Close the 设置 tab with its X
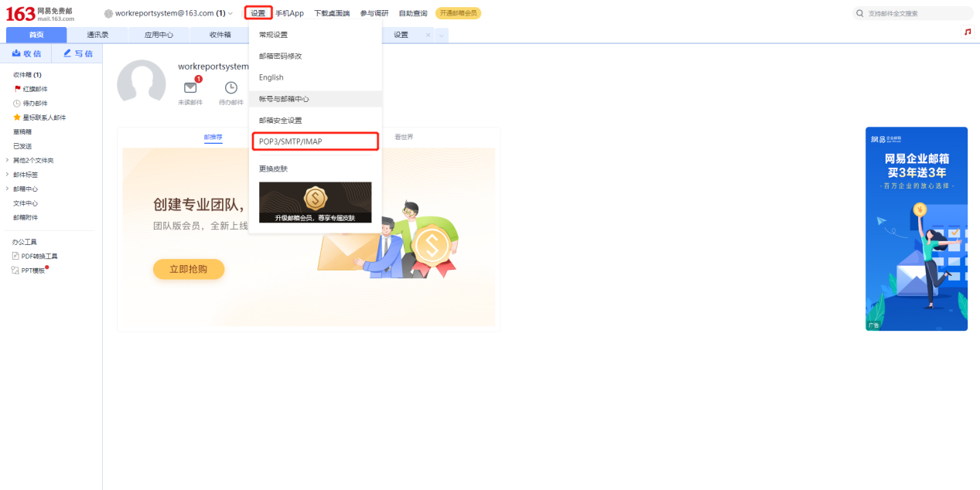This screenshot has width=980, height=490. point(429,35)
